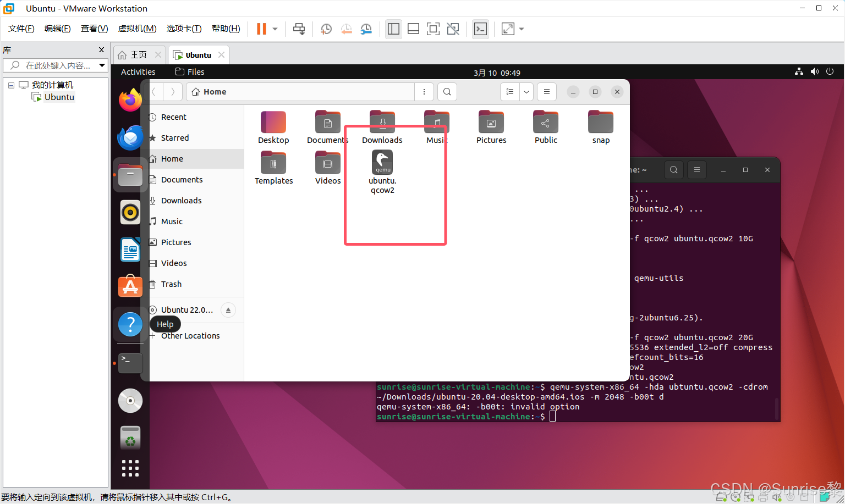Image resolution: width=845 pixels, height=504 pixels.
Task: Select Starred in Files sidebar
Action: click(196, 138)
